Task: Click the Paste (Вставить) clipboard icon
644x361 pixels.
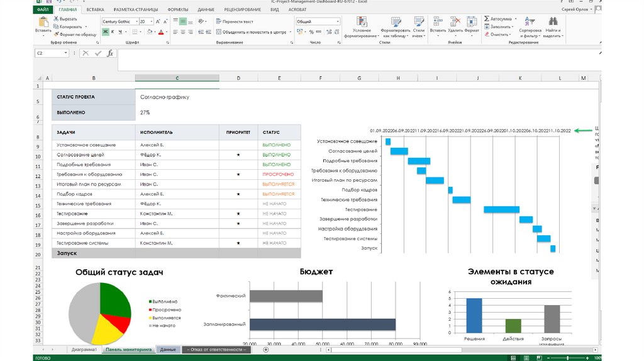Action: point(43,23)
